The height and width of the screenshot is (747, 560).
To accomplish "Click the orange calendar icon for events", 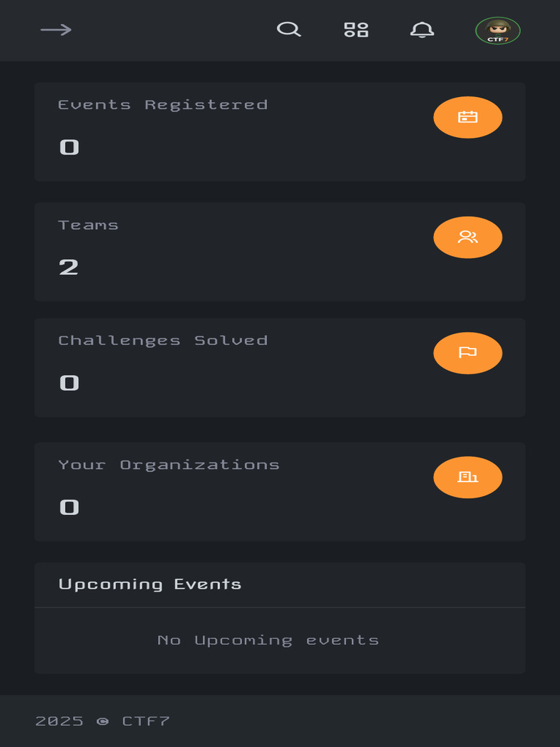I will pyautogui.click(x=467, y=117).
